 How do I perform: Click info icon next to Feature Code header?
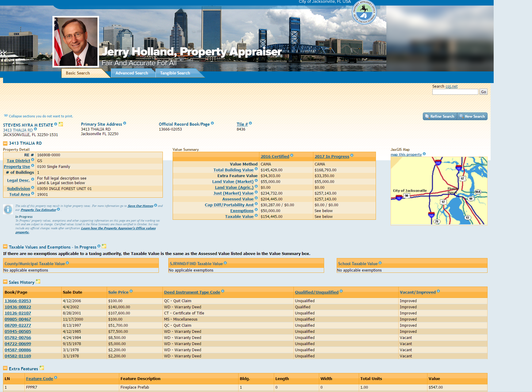tap(55, 378)
